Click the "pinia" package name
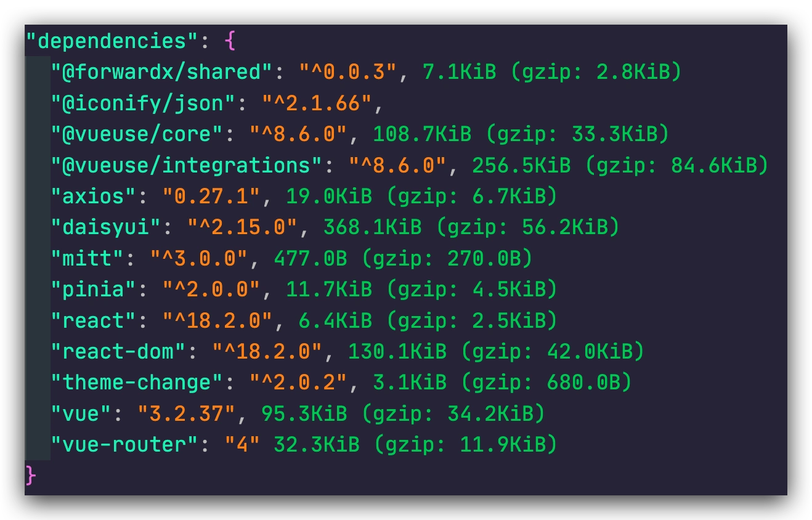The width and height of the screenshot is (812, 520). [x=94, y=290]
